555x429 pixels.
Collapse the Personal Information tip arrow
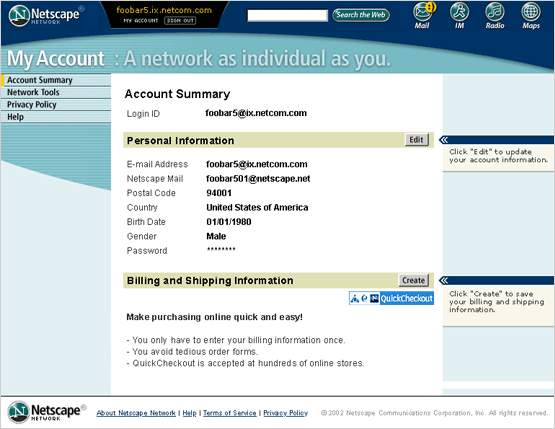pos(444,140)
